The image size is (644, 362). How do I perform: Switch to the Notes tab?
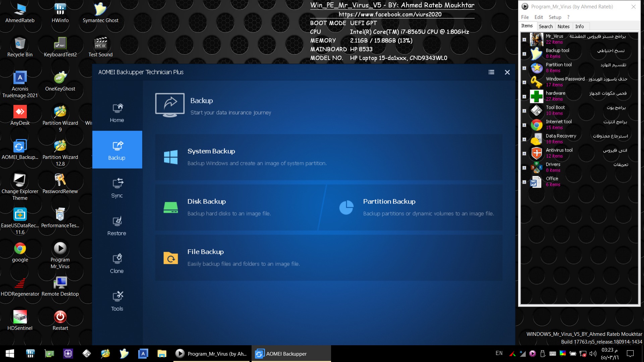click(x=563, y=26)
